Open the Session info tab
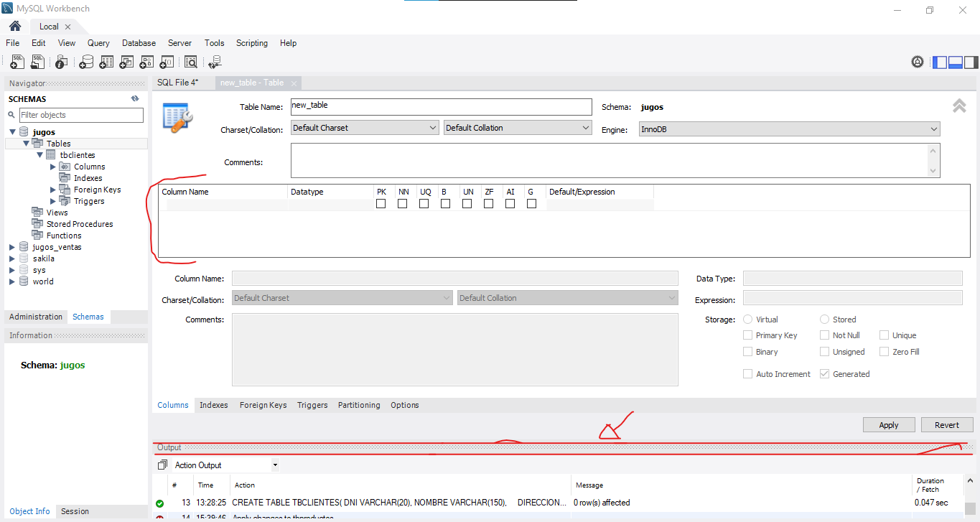 75,511
